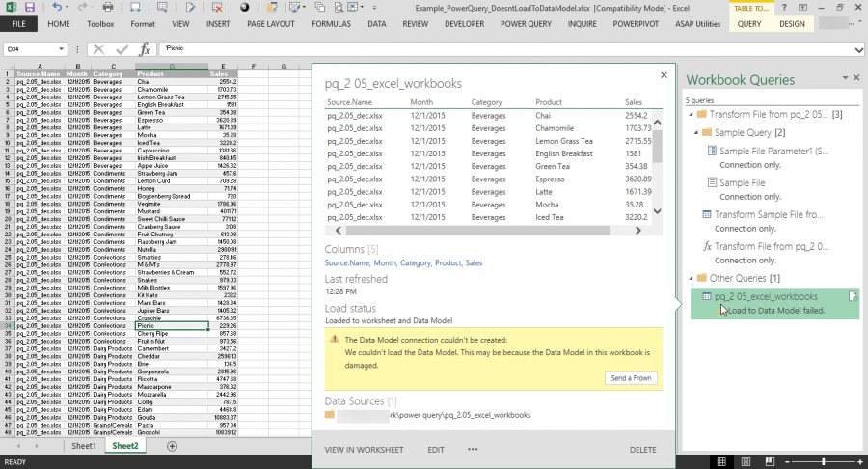The image size is (868, 469).
Task: Cancel the formula entry with X icon
Action: (x=98, y=49)
